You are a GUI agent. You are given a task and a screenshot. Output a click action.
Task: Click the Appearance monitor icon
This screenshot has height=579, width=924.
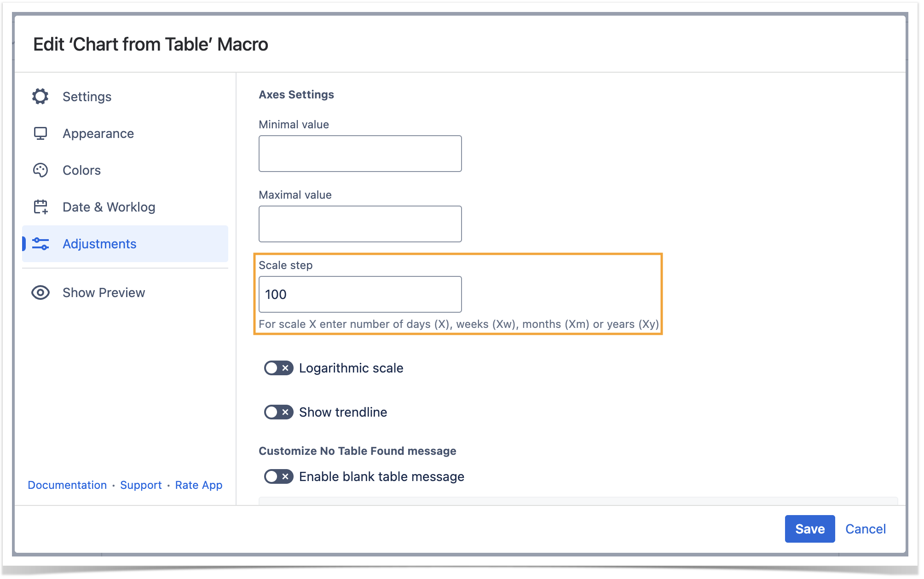(x=40, y=133)
